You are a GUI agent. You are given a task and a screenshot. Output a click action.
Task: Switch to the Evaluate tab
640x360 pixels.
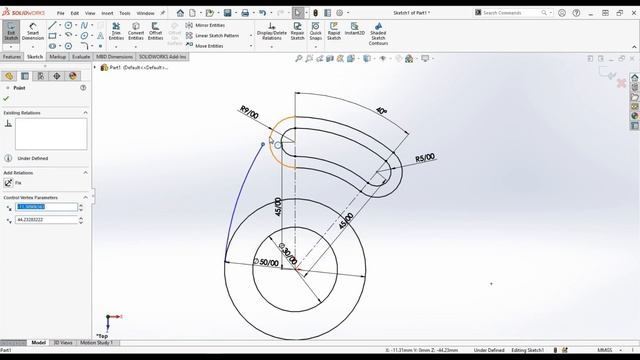point(81,57)
